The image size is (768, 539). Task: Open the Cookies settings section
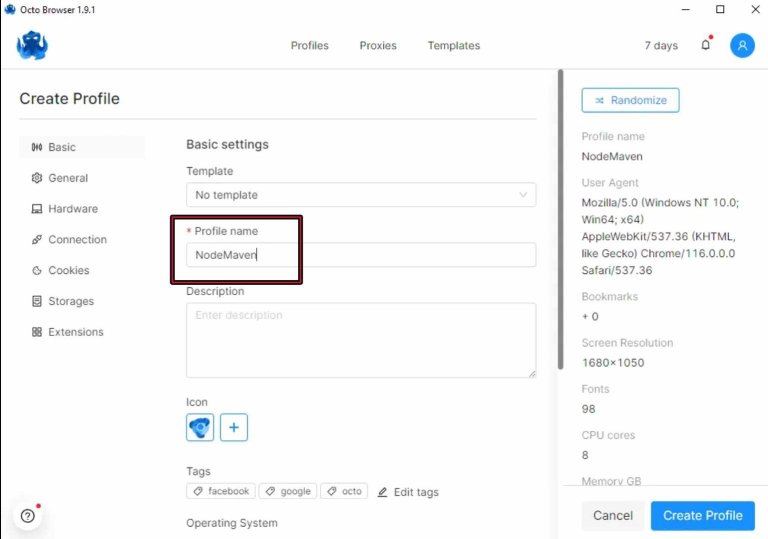(x=68, y=270)
